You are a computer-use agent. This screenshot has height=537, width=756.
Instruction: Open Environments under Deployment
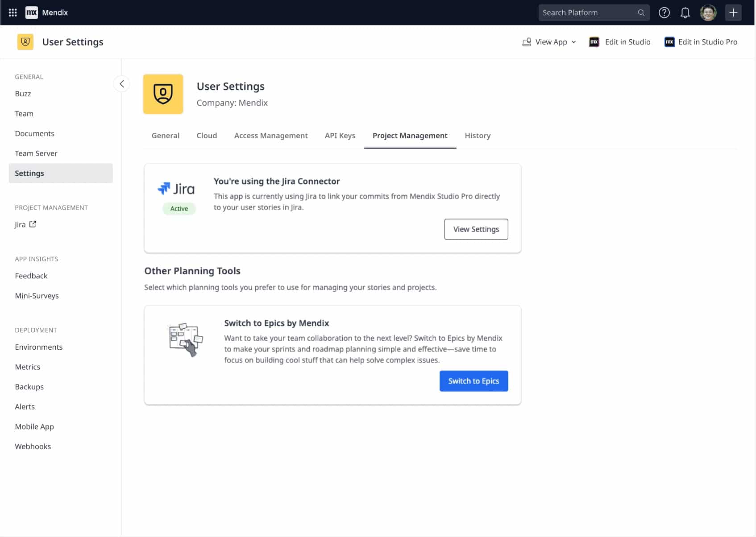click(38, 347)
